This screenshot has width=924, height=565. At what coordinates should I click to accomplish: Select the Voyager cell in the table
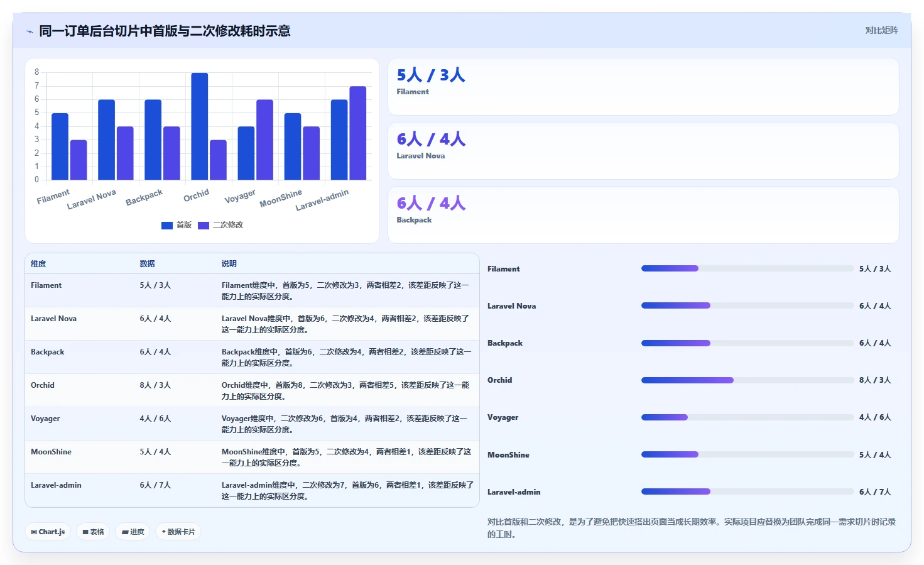tap(45, 419)
